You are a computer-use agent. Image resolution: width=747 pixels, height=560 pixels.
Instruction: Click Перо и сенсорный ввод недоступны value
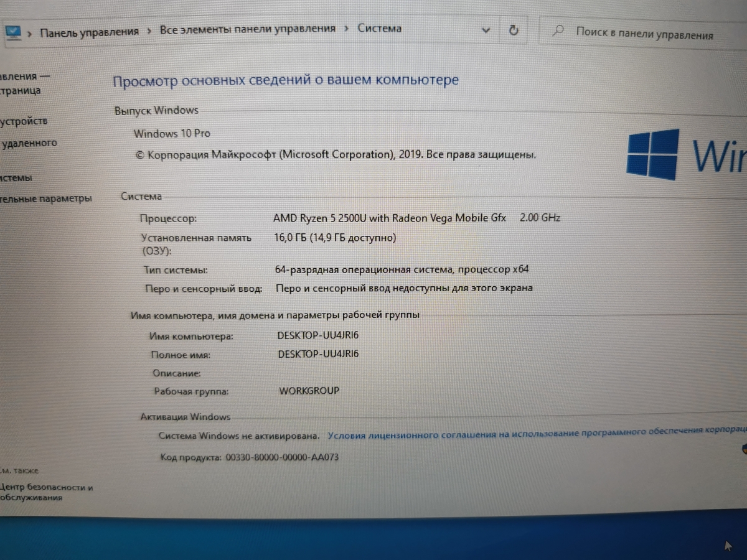tap(404, 288)
